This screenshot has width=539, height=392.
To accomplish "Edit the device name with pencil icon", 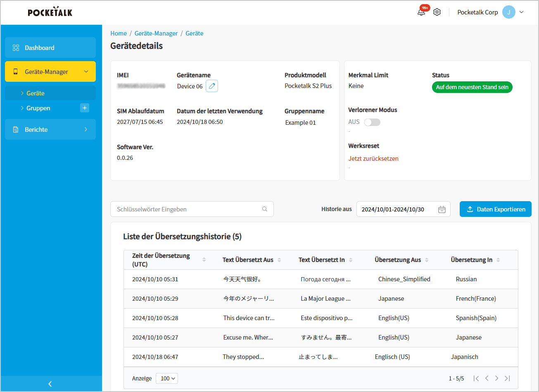I will tap(212, 86).
